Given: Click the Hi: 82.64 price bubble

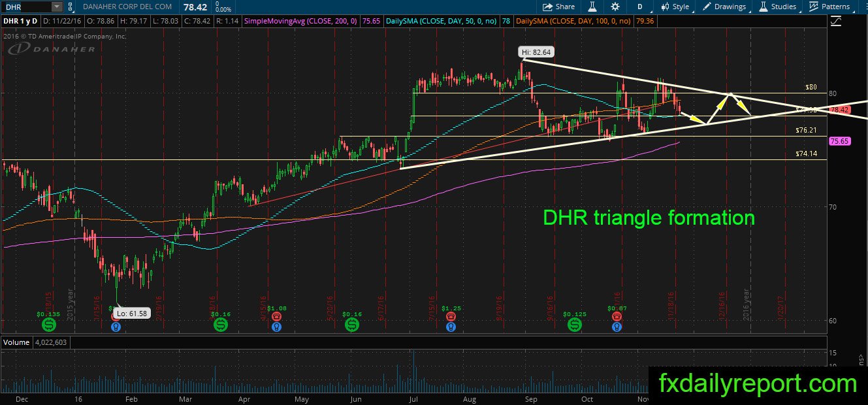Looking at the screenshot, I should [x=535, y=52].
